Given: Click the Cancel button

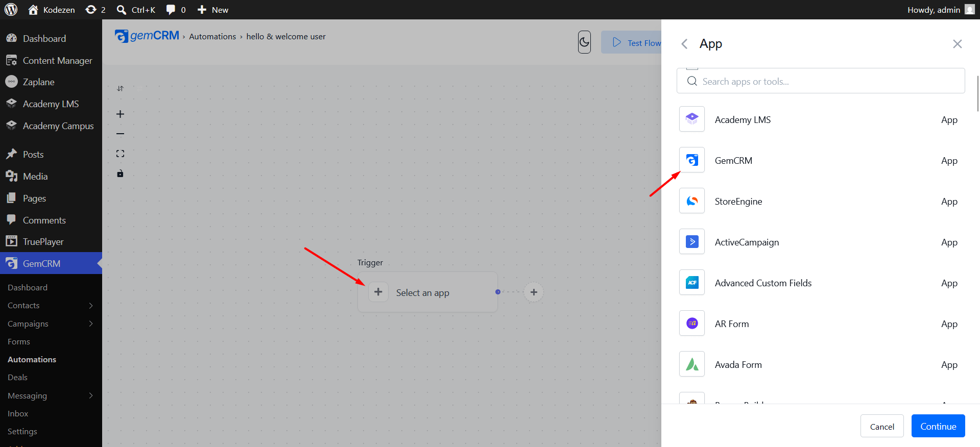Looking at the screenshot, I should (882, 426).
